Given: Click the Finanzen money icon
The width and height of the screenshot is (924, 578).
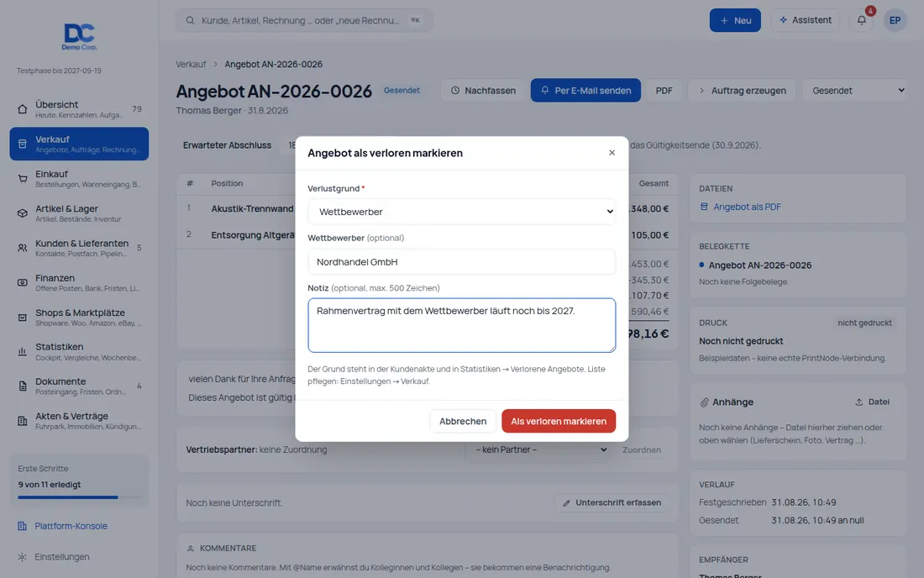Looking at the screenshot, I should point(23,283).
